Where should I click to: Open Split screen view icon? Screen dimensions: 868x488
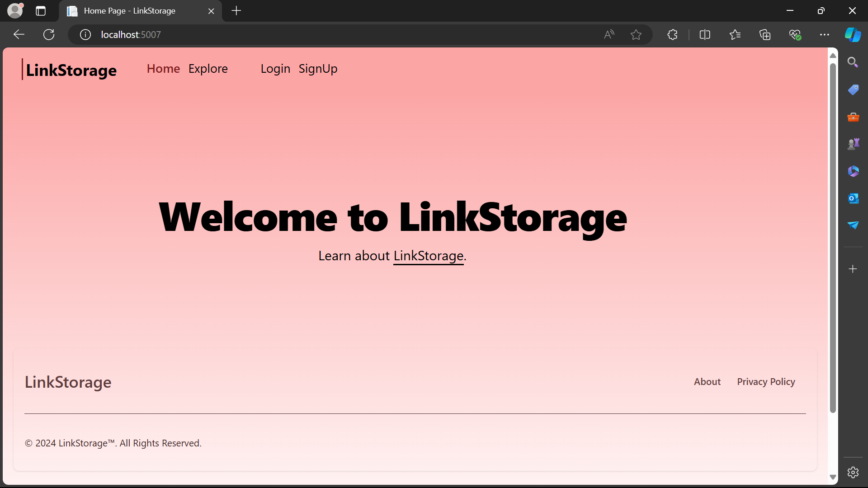[x=705, y=35]
